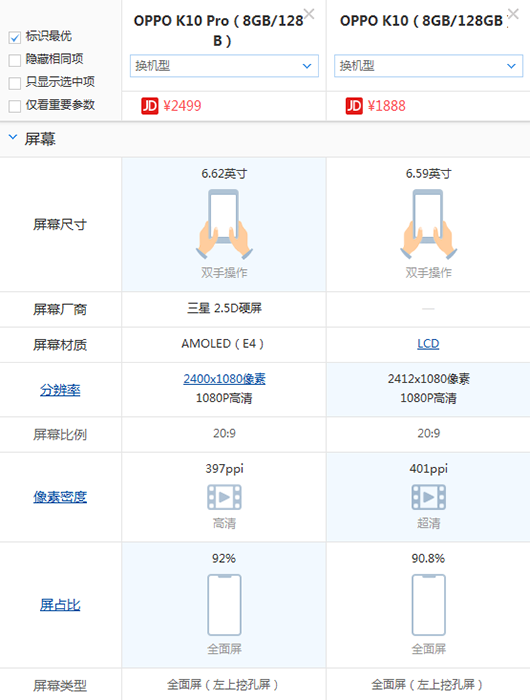Uncheck the 标识最优 checkbox
The image size is (530, 700).
point(15,38)
